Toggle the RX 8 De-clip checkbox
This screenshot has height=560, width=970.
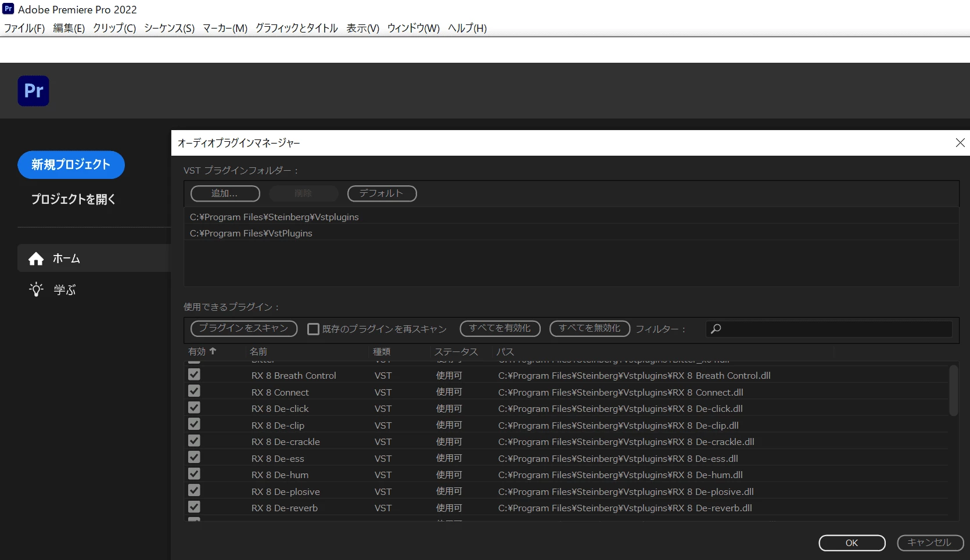point(194,425)
